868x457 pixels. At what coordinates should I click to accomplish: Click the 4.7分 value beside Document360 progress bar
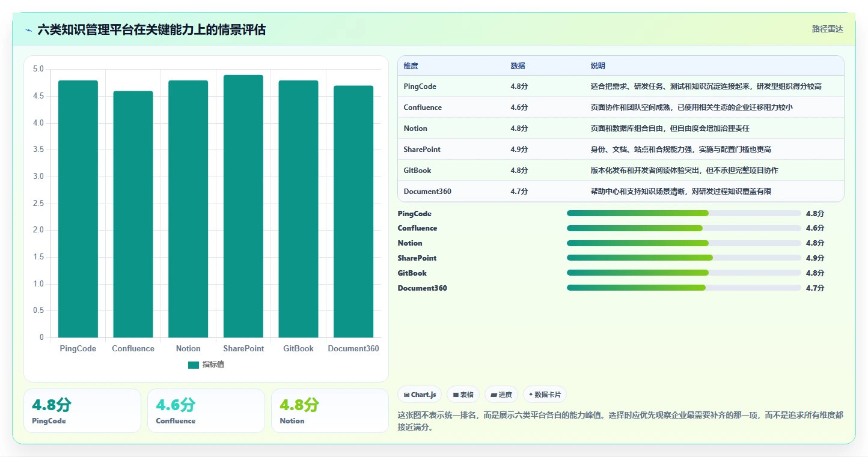(815, 288)
